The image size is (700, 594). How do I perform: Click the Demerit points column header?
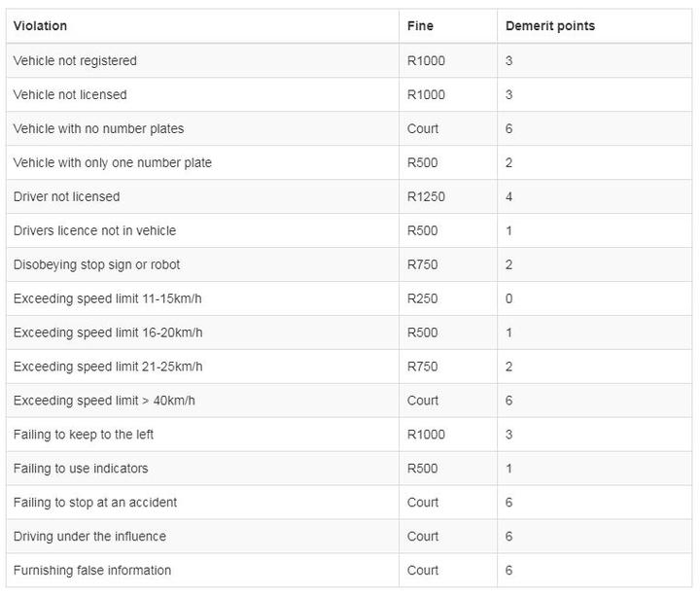click(550, 26)
